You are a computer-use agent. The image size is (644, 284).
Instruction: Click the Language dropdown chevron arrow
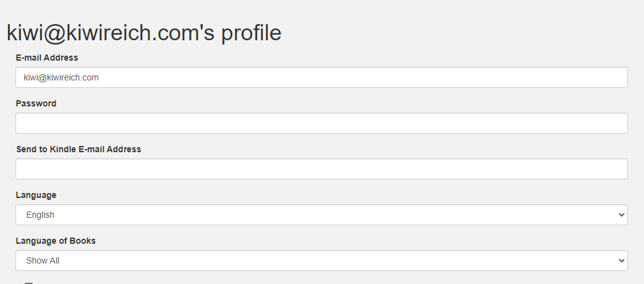(x=621, y=215)
